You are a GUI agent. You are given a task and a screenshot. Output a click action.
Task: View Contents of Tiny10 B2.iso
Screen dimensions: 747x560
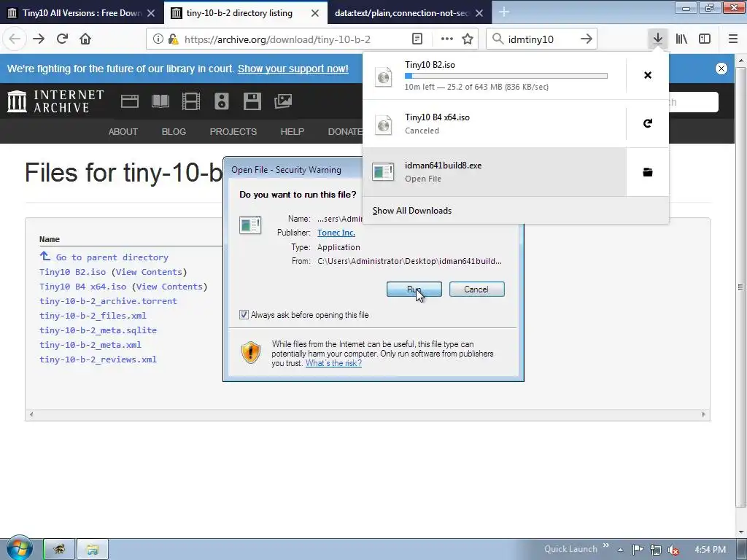coord(149,272)
